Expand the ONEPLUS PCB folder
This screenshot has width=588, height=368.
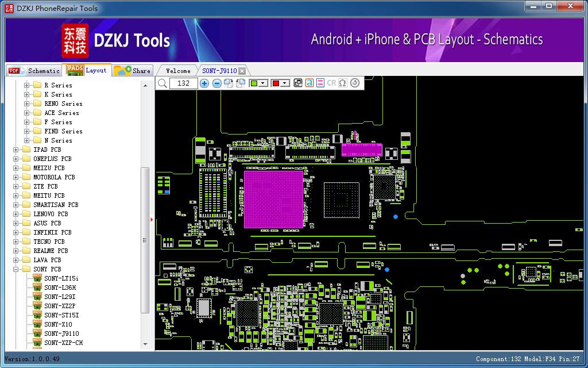[x=16, y=159]
